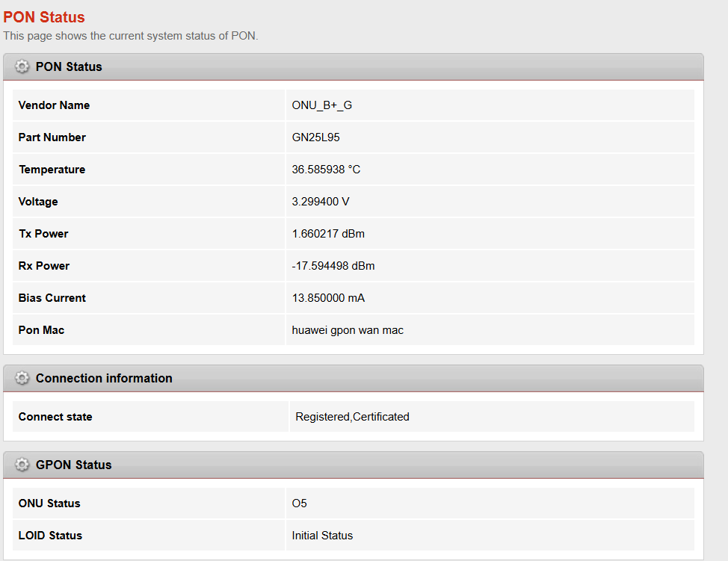
Task: Click the Connect state row label
Action: pos(55,417)
